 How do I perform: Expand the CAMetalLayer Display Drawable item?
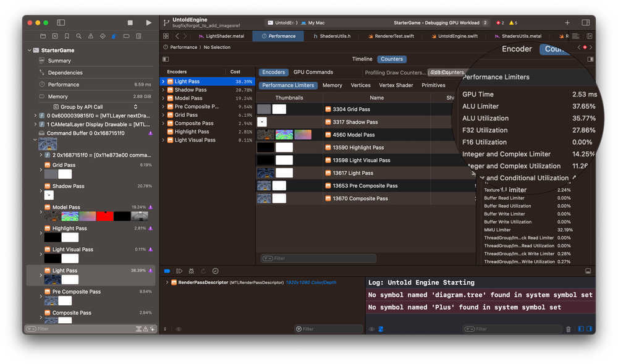pos(35,124)
